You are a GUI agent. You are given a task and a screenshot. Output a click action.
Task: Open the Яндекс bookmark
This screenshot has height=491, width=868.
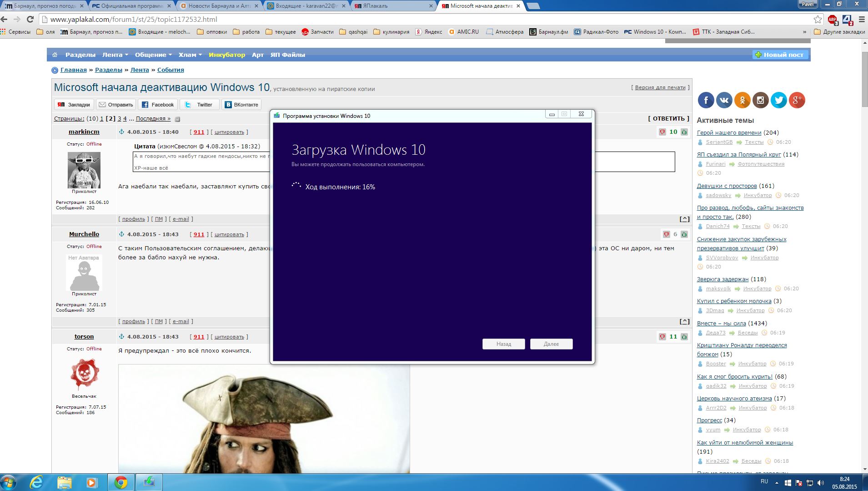point(428,32)
